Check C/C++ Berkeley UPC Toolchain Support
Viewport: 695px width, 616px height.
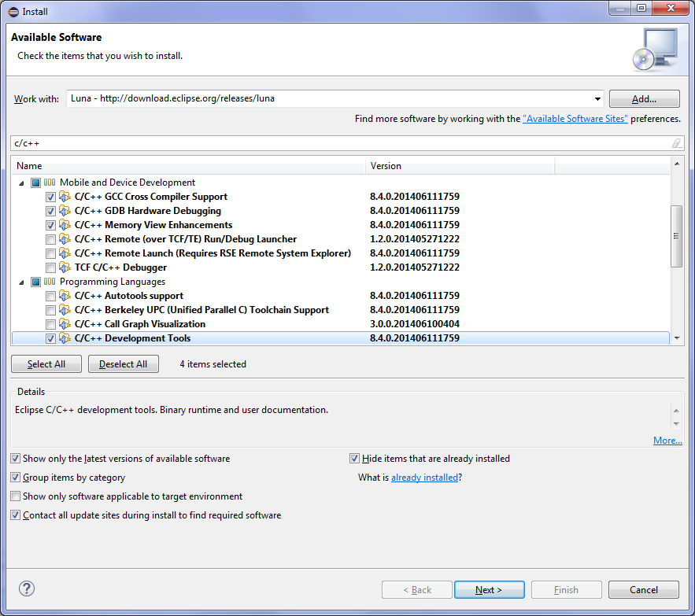[50, 310]
